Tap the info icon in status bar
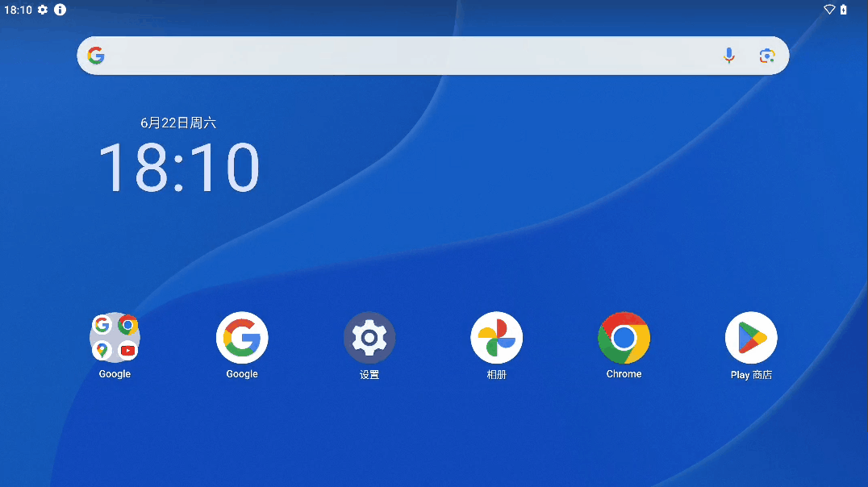The width and height of the screenshot is (868, 487). pyautogui.click(x=60, y=10)
